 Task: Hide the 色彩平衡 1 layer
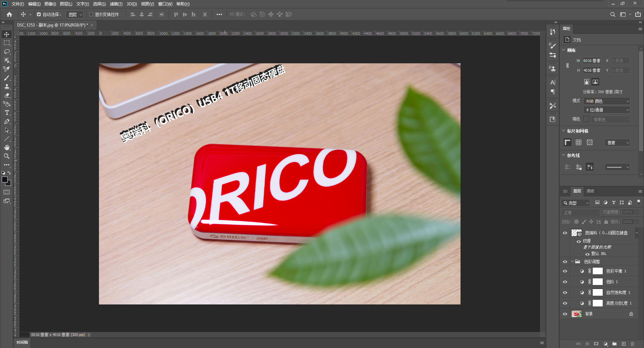[565, 271]
